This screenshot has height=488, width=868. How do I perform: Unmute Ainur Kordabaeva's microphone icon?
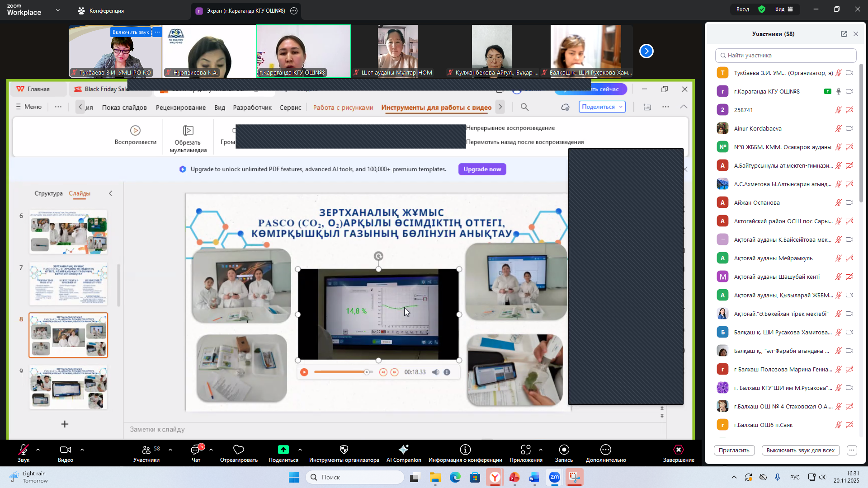point(838,129)
